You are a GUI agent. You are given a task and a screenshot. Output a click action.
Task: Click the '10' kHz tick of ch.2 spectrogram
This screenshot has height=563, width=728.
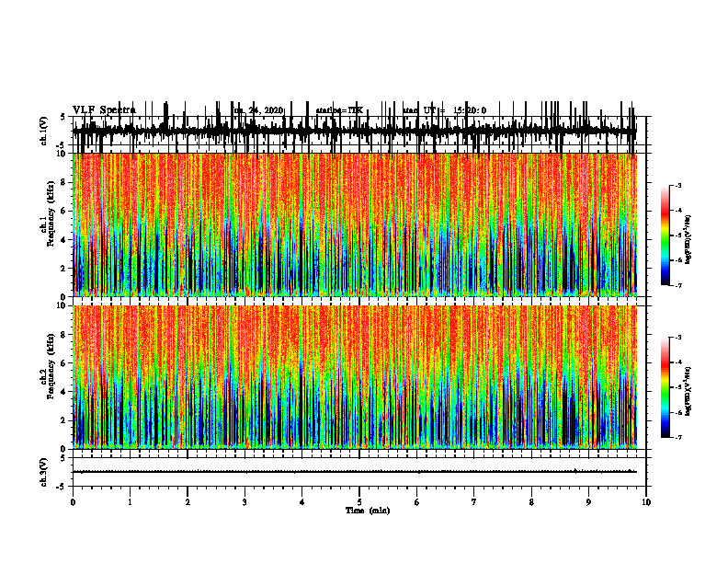pyautogui.click(x=63, y=305)
